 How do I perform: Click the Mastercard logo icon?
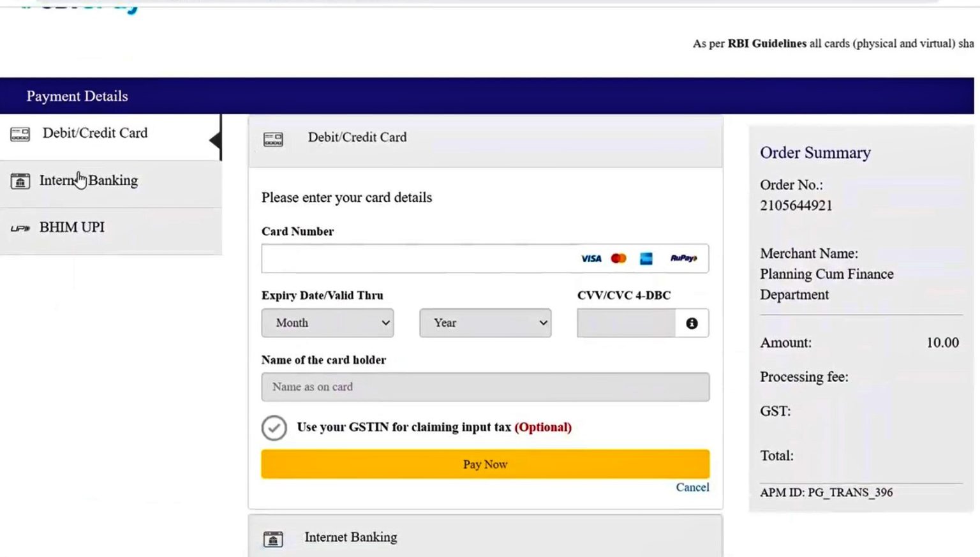[x=618, y=258]
